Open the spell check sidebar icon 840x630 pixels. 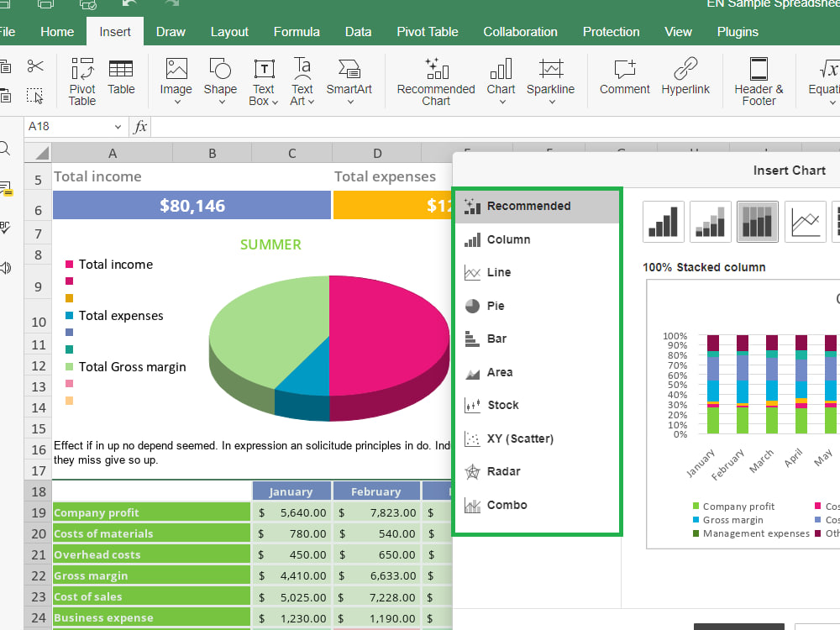5,228
